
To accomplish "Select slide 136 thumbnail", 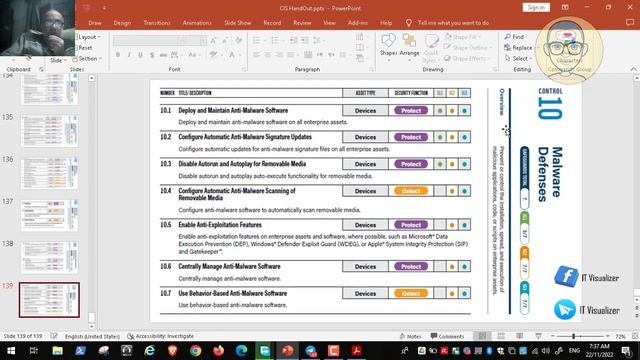I will 49,173.
